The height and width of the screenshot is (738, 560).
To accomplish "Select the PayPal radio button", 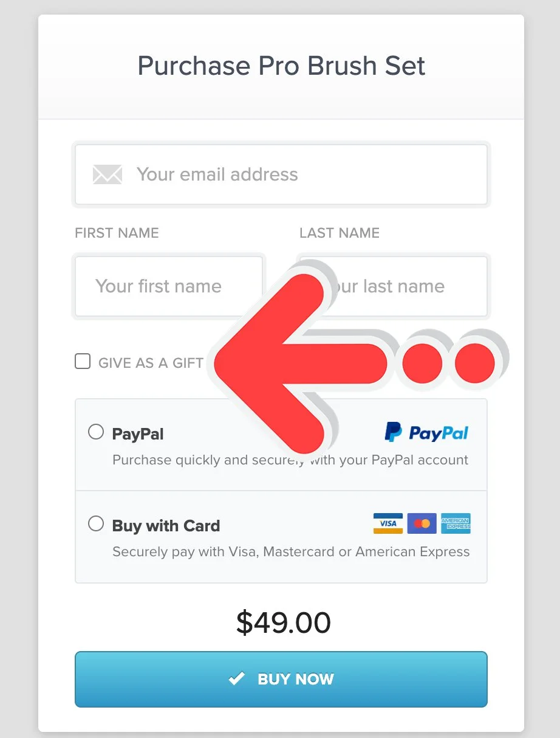I will [x=96, y=432].
